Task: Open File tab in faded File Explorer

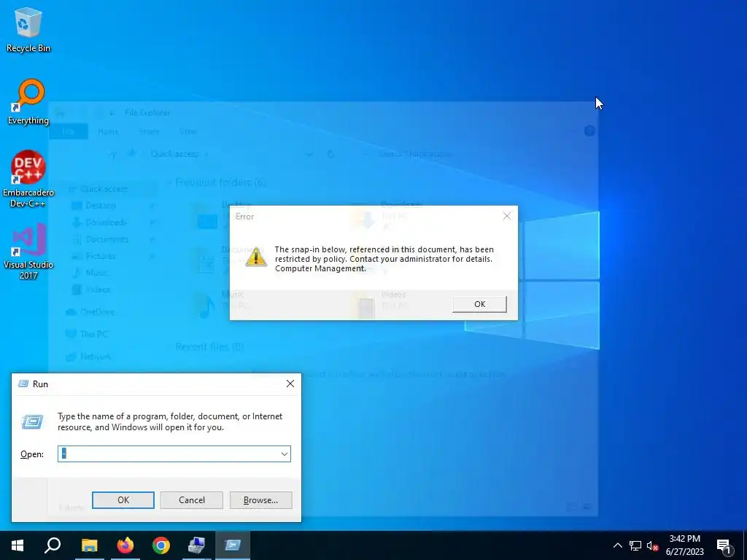Action: [x=69, y=131]
